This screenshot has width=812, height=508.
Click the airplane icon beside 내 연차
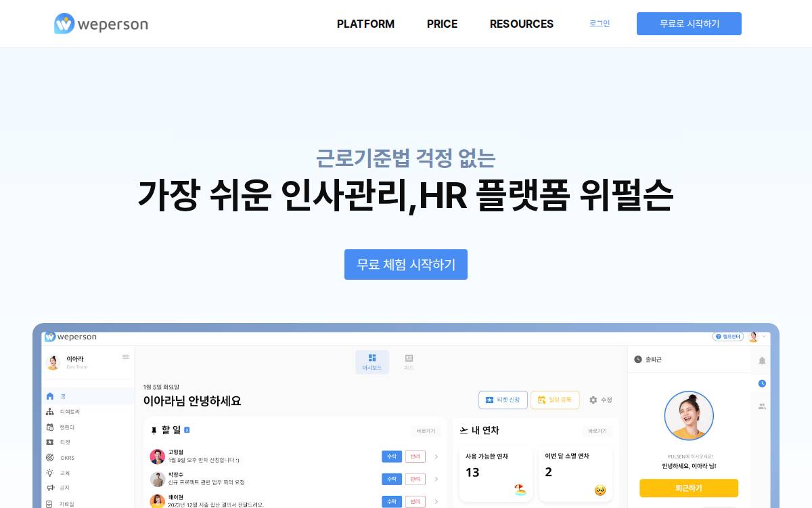464,431
